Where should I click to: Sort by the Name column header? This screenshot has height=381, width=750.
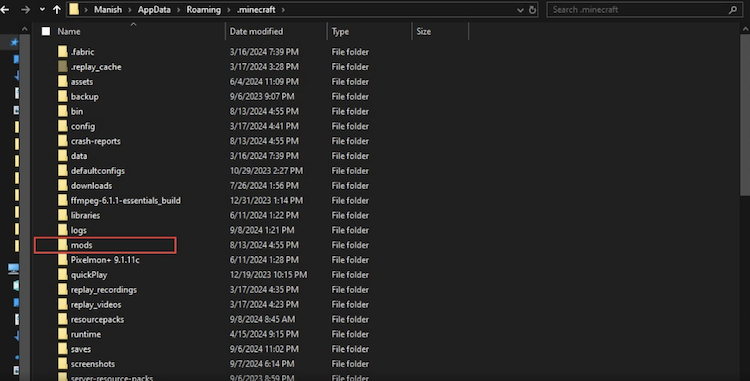[x=69, y=32]
